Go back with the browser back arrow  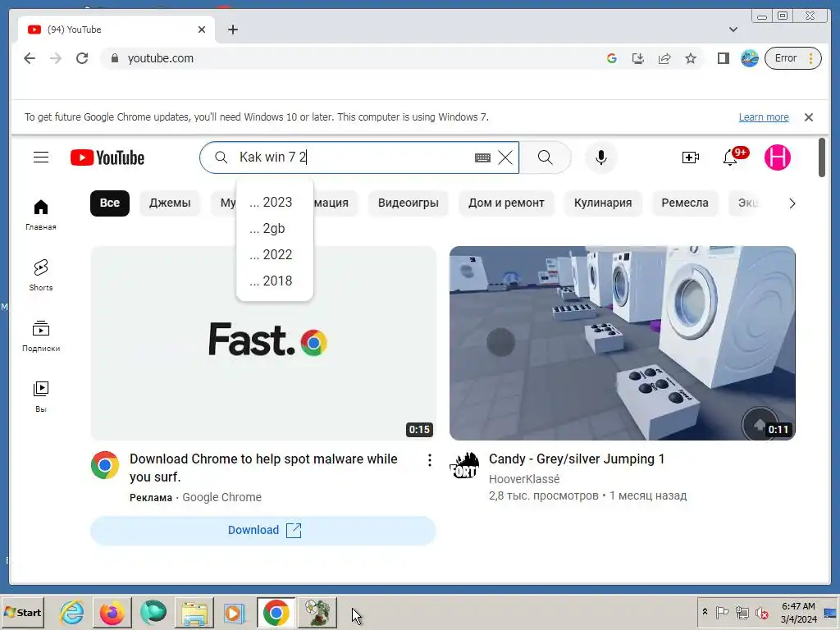click(30, 58)
